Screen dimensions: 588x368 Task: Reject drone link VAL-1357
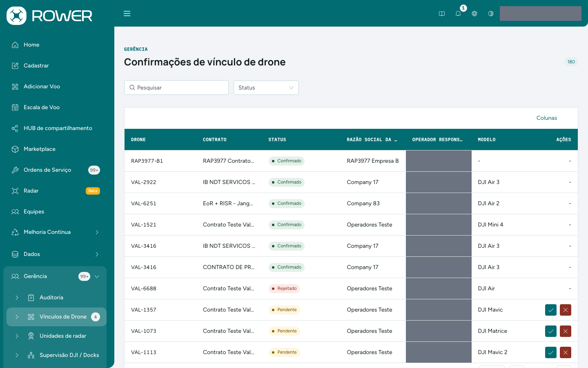coord(566,310)
